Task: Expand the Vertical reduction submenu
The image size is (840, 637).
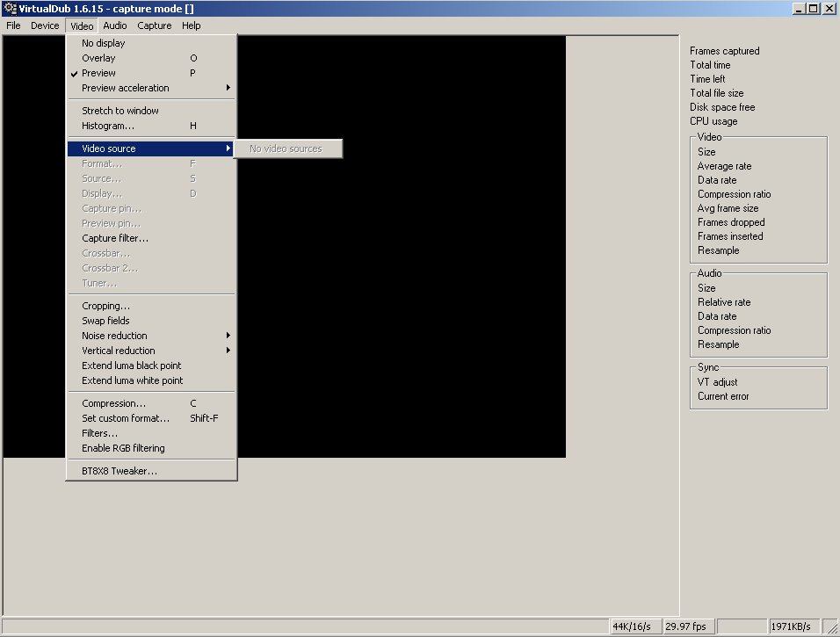Action: coord(152,351)
